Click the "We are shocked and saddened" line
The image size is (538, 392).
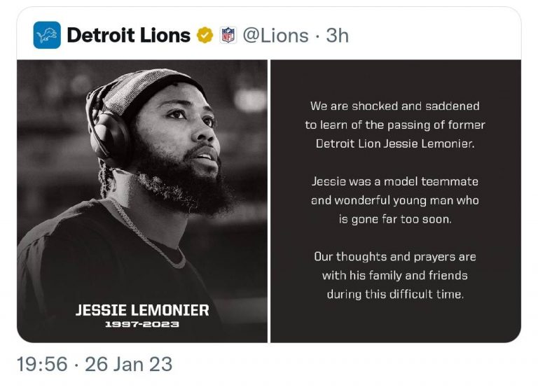click(x=395, y=106)
